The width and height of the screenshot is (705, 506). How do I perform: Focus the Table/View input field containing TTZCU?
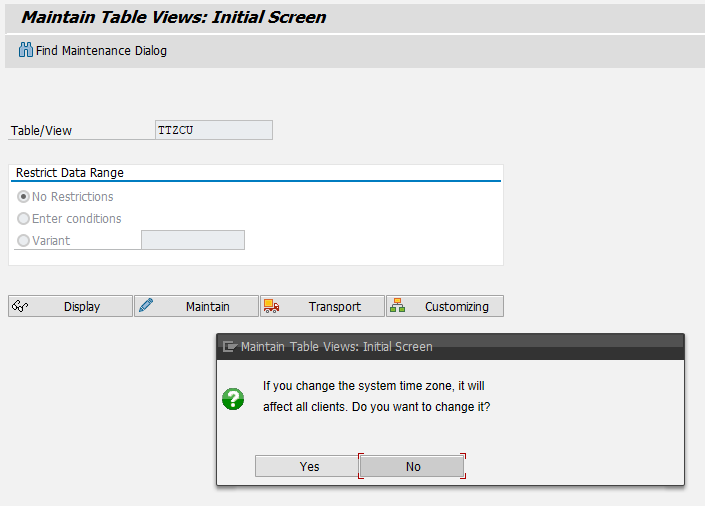coord(214,130)
